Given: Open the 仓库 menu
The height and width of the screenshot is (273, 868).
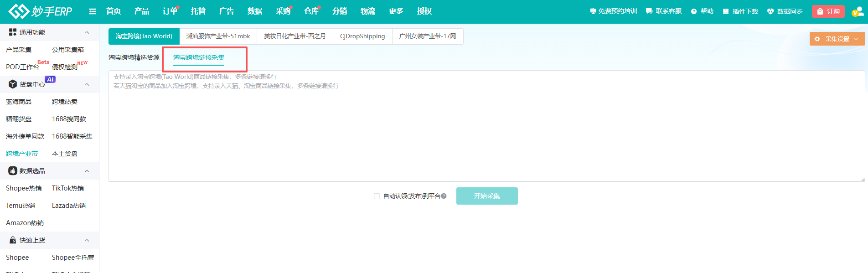Looking at the screenshot, I should coord(311,11).
